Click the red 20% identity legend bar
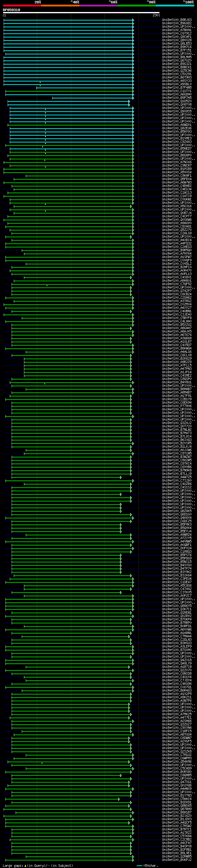This screenshot has height=868, width=197. click(x=22, y=6)
